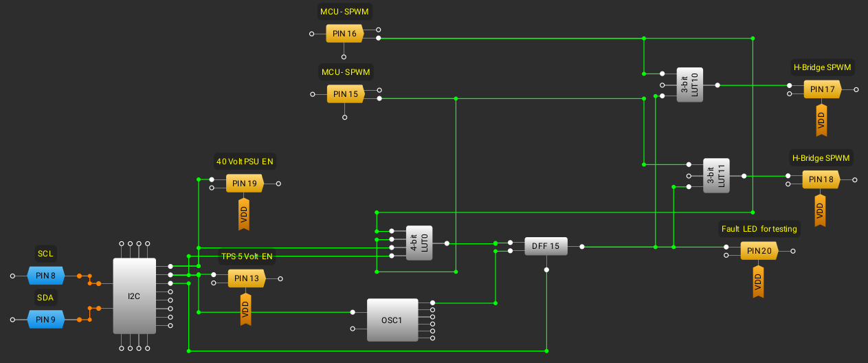
Task: Click the OSC1 oscillator block
Action: pyautogui.click(x=392, y=320)
